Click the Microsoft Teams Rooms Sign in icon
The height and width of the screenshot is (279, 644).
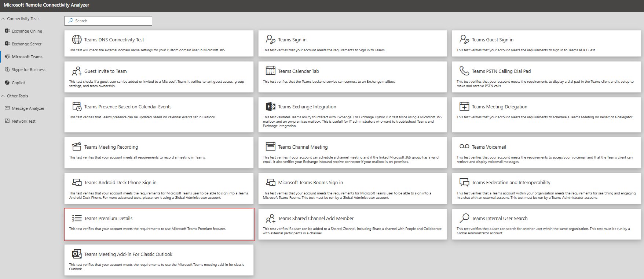[270, 182]
